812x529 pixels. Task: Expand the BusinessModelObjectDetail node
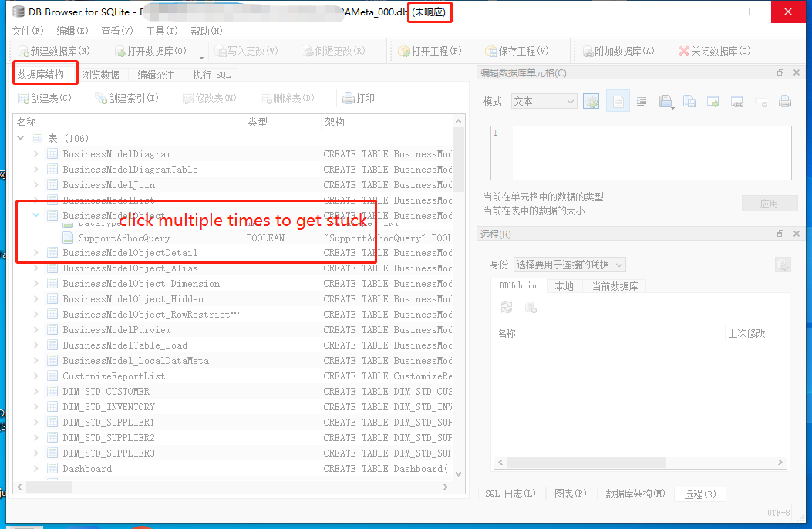pyautogui.click(x=35, y=253)
